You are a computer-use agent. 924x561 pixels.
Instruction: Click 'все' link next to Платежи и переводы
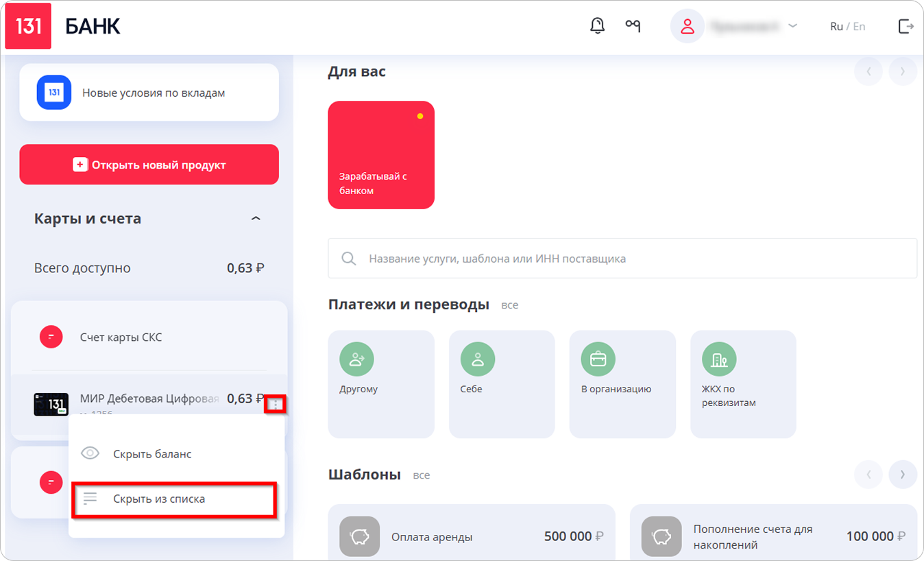pyautogui.click(x=509, y=305)
